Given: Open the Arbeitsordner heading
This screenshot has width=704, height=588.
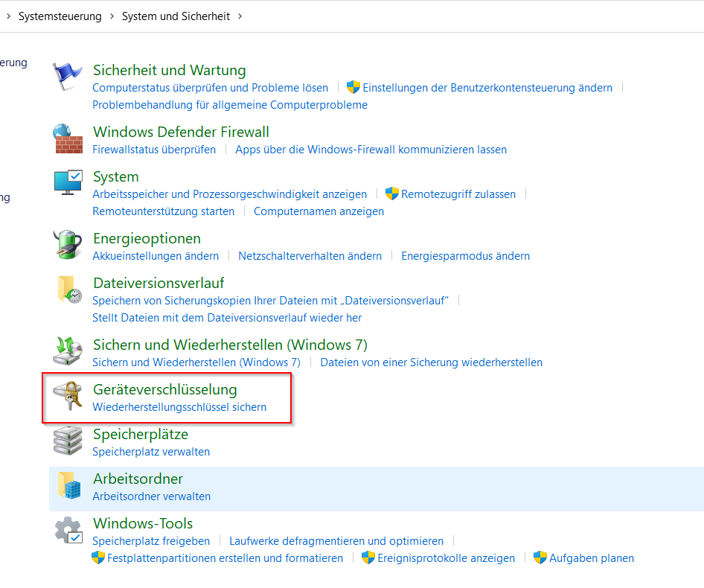Looking at the screenshot, I should [x=138, y=479].
